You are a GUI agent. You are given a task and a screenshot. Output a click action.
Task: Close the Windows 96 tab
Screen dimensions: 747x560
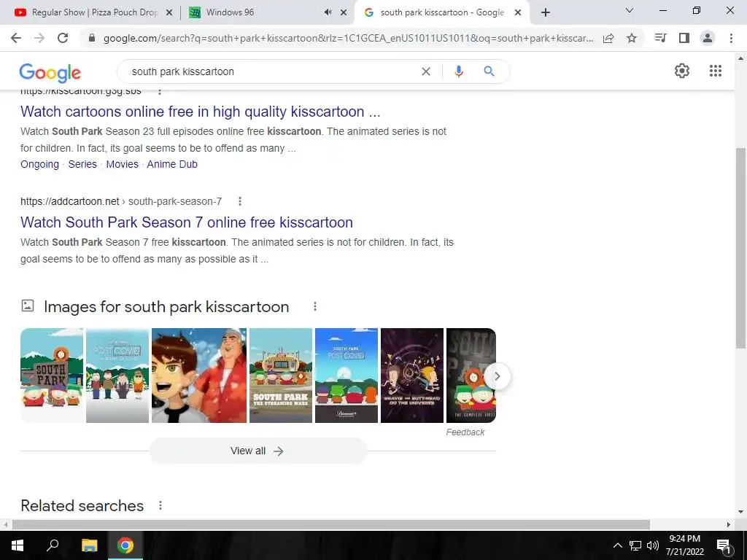344,13
